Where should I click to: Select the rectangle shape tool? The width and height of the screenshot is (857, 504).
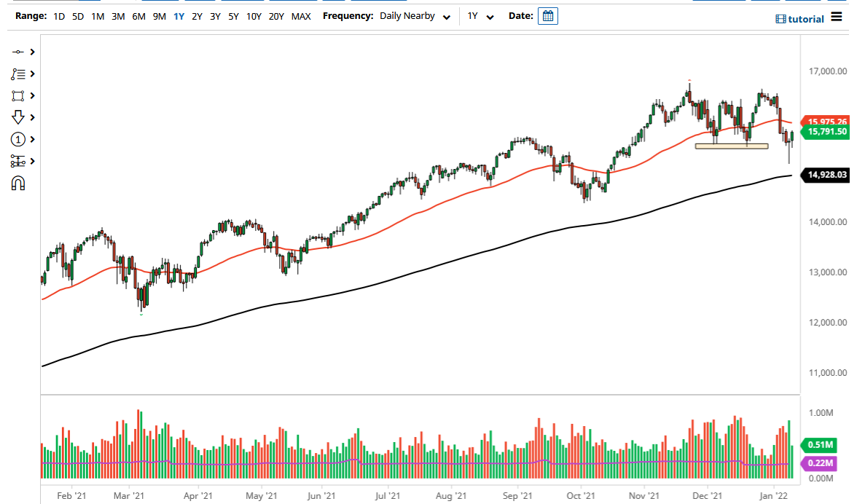coord(19,95)
